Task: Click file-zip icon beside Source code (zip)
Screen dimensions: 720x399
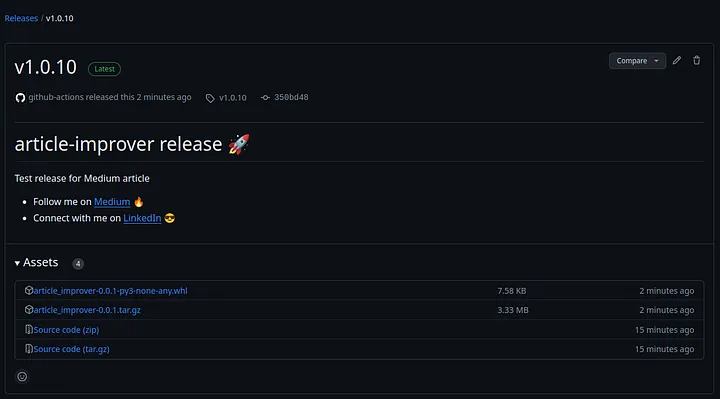Action: pos(29,329)
